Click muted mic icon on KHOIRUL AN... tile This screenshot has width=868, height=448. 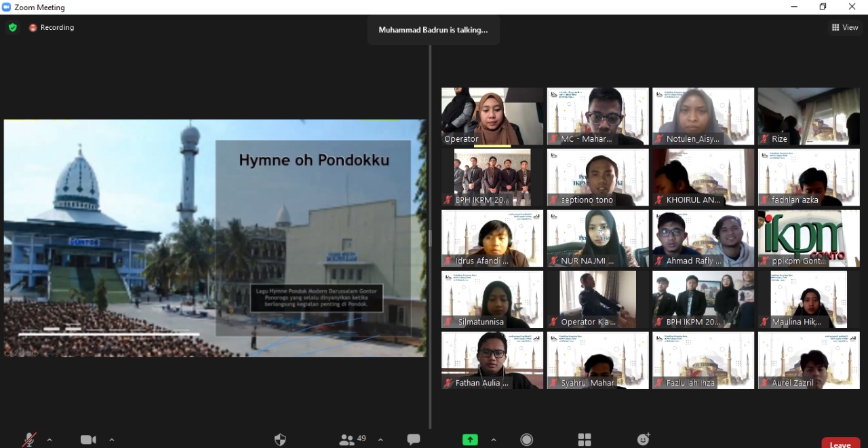click(658, 200)
